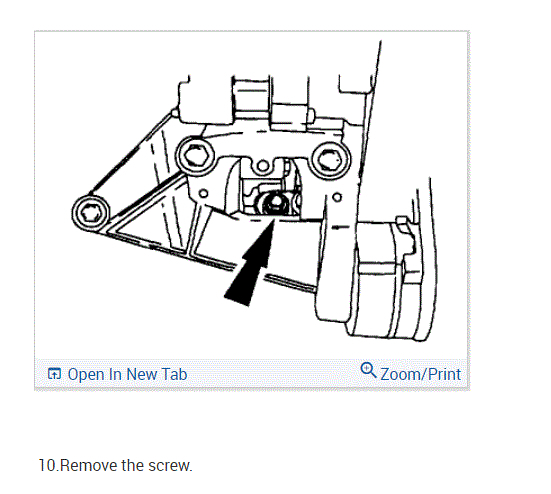
Task: Click the small center hole between top bolts
Action: (x=262, y=165)
